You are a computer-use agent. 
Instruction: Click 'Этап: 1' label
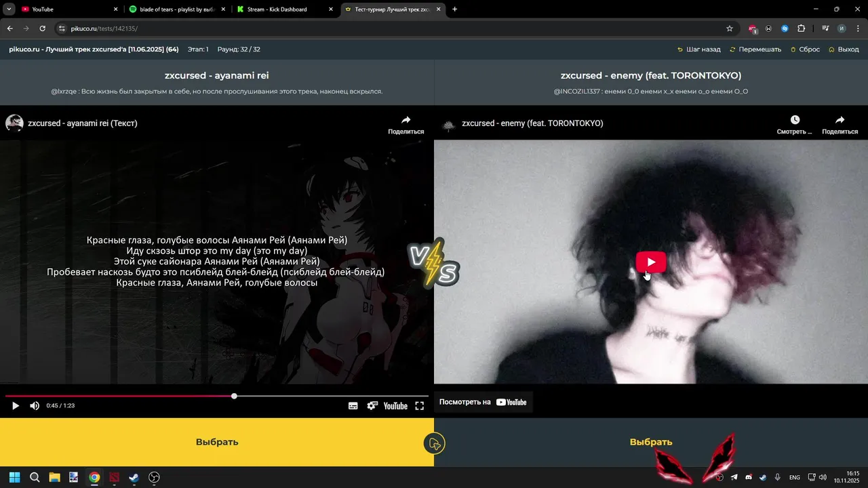point(198,49)
